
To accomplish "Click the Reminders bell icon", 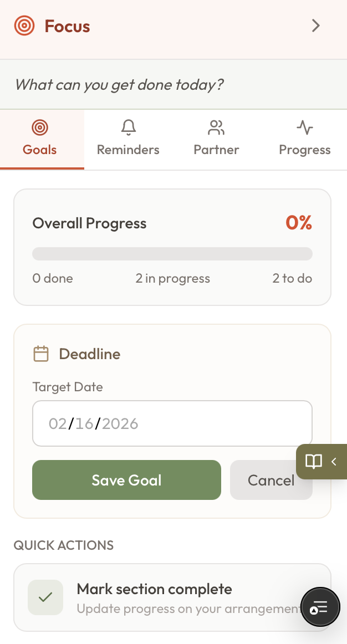I will pyautogui.click(x=128, y=127).
